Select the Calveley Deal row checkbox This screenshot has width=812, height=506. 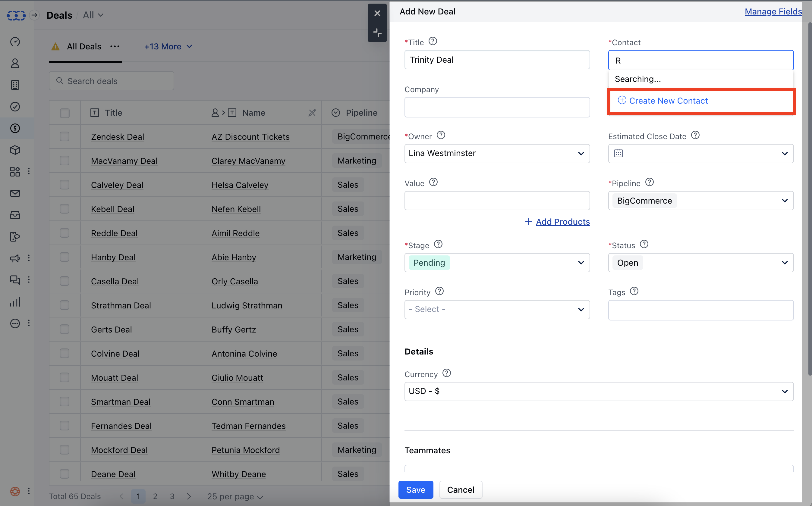click(x=65, y=185)
